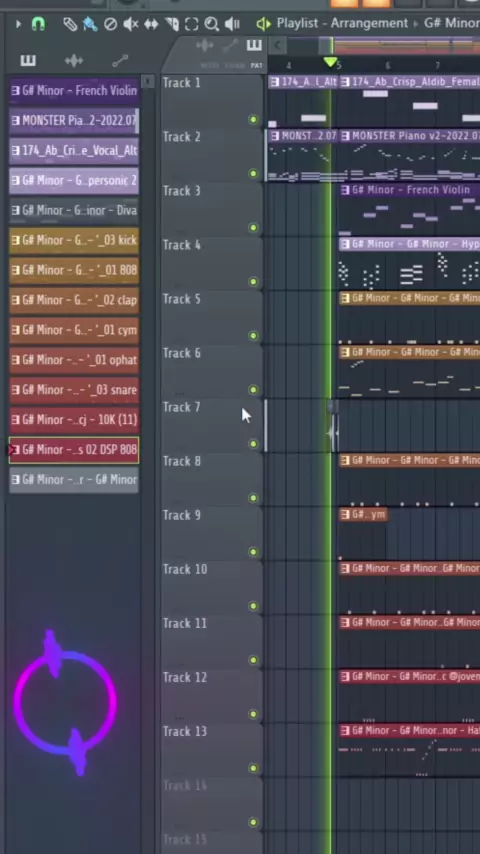Select G# Minor - G..personic 2 pattern
The image size is (480, 854).
coord(74,180)
